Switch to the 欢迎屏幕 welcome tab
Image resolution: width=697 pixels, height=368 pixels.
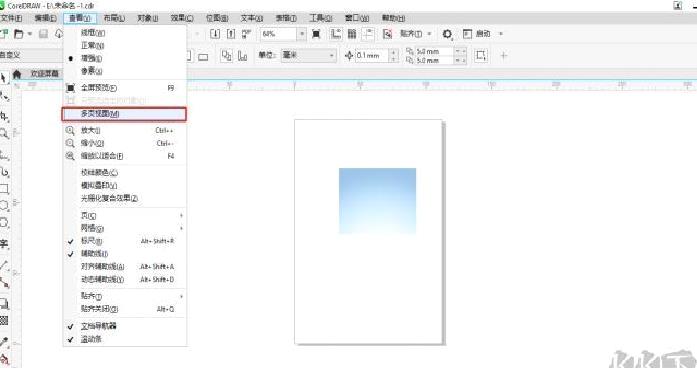coord(44,74)
